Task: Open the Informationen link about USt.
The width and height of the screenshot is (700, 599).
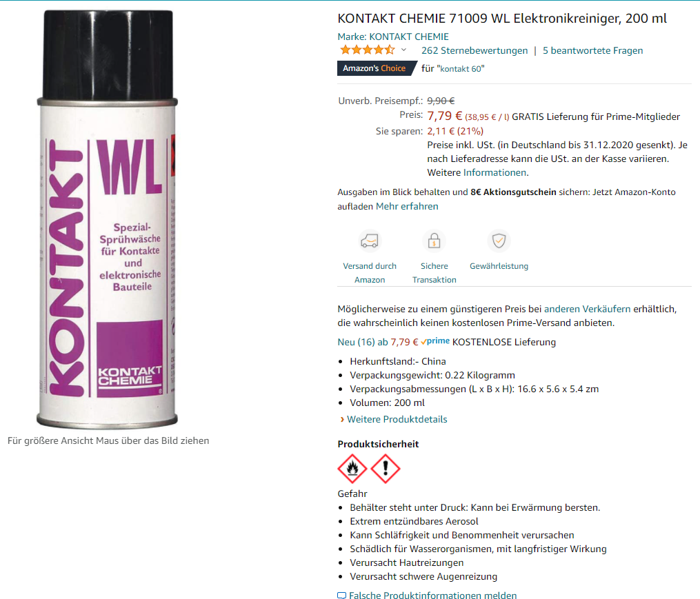Action: [494, 172]
